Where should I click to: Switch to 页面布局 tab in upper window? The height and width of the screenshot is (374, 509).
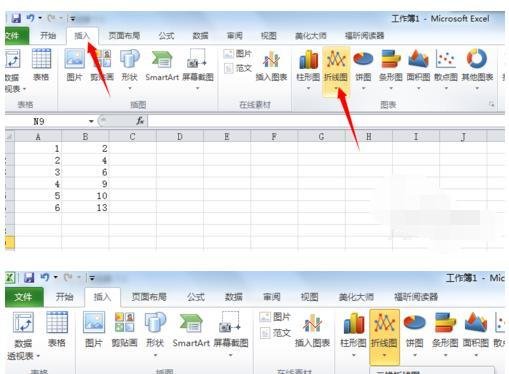click(124, 35)
